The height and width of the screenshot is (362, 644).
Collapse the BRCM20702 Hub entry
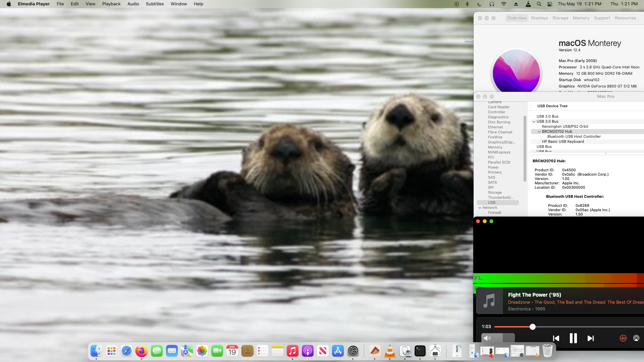[539, 132]
